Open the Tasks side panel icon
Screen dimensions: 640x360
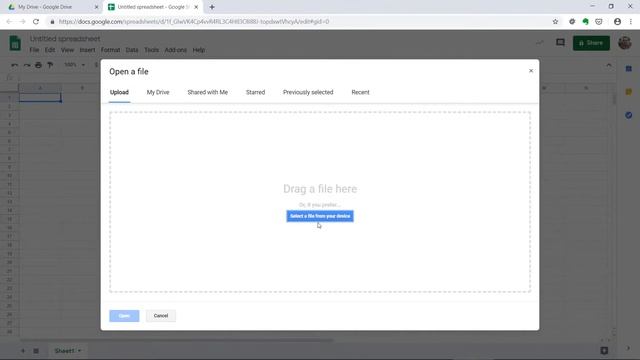pos(629,115)
